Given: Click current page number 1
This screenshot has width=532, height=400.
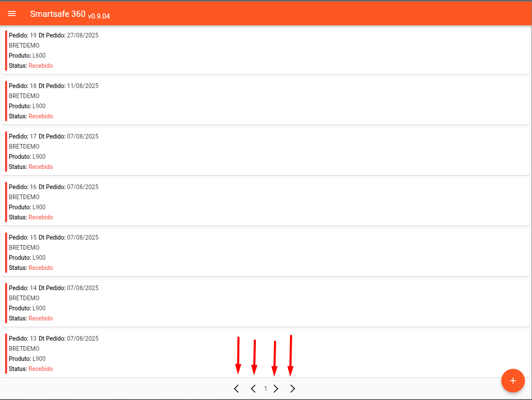Looking at the screenshot, I should 266,389.
